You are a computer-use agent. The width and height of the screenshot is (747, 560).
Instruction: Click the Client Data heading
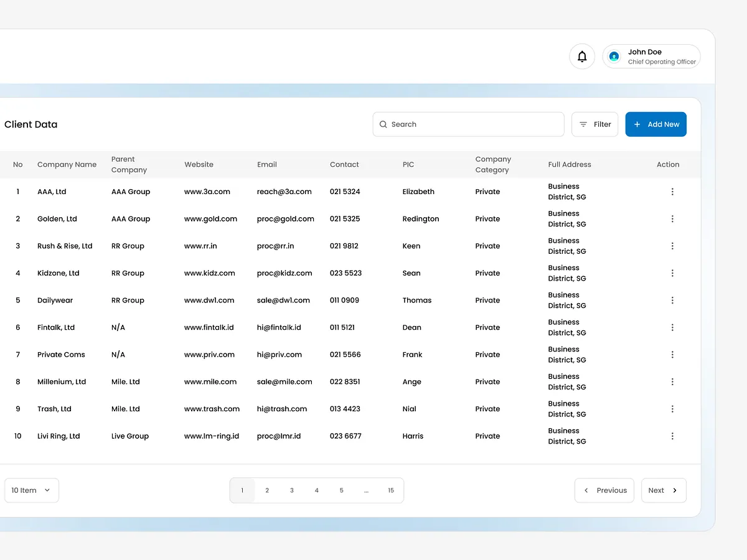point(31,124)
